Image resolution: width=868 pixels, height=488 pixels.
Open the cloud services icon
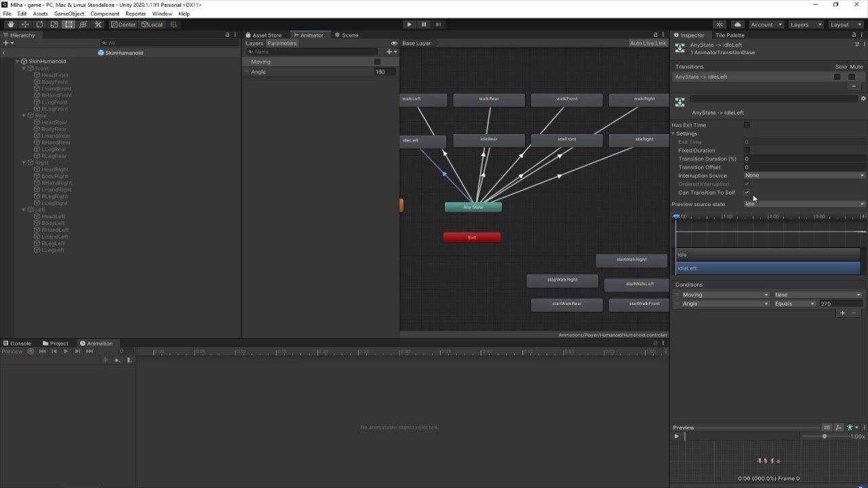[738, 24]
